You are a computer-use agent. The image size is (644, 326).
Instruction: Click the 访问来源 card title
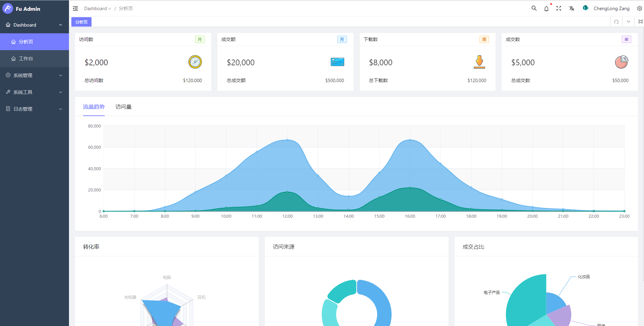(284, 247)
